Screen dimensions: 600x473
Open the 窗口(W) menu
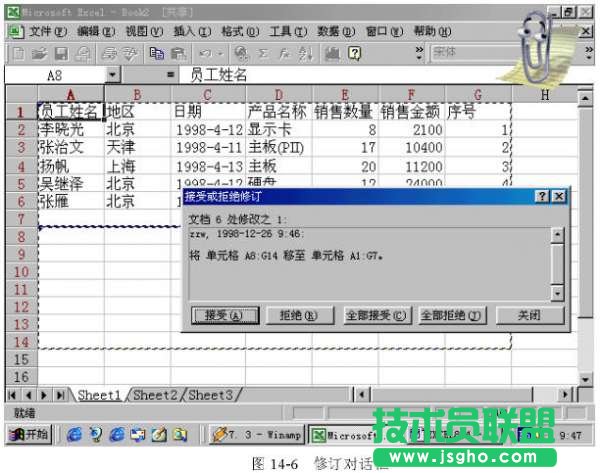[384, 31]
